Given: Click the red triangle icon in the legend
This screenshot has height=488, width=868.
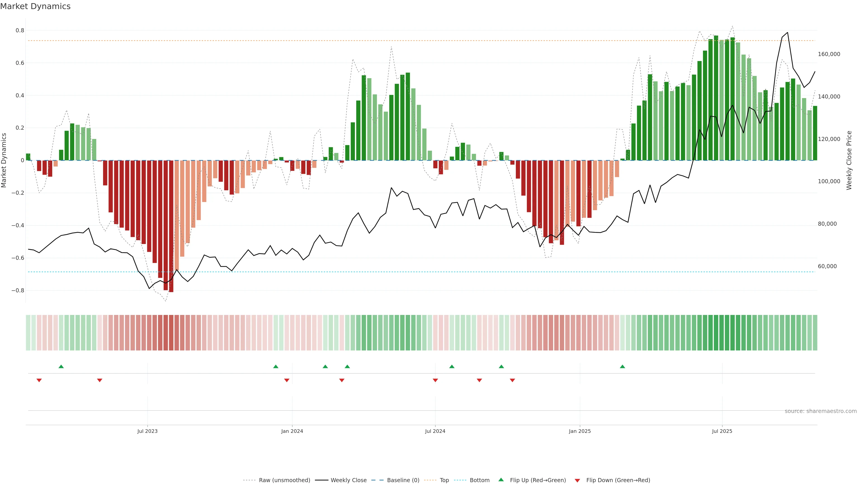Looking at the screenshot, I should [x=577, y=480].
